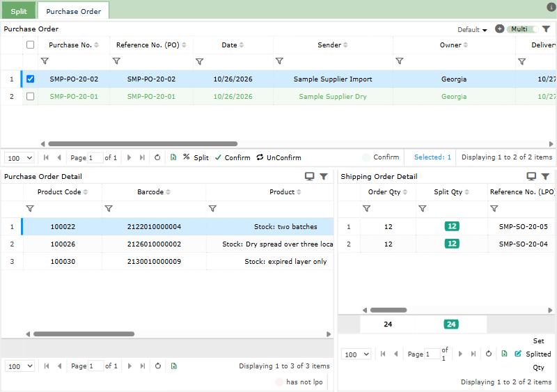Open Purchase Order page size dropdown
The image size is (557, 392).
pos(19,158)
